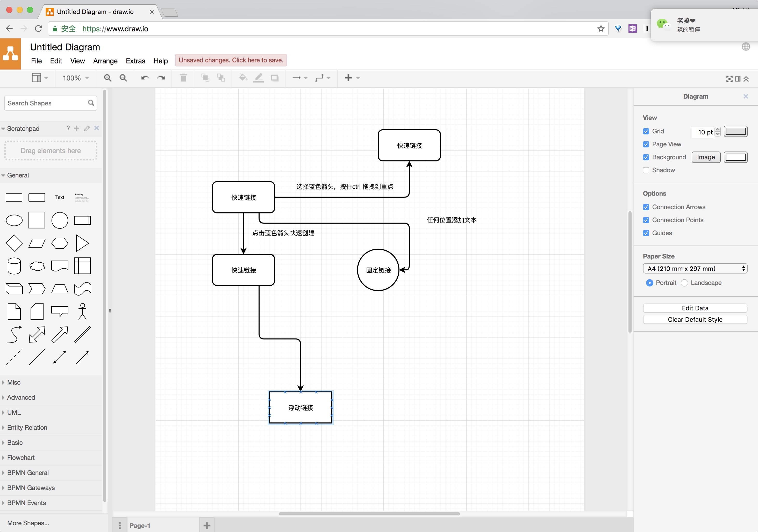Viewport: 758px width, 532px height.
Task: Select the Landscape radio button
Action: [684, 283]
